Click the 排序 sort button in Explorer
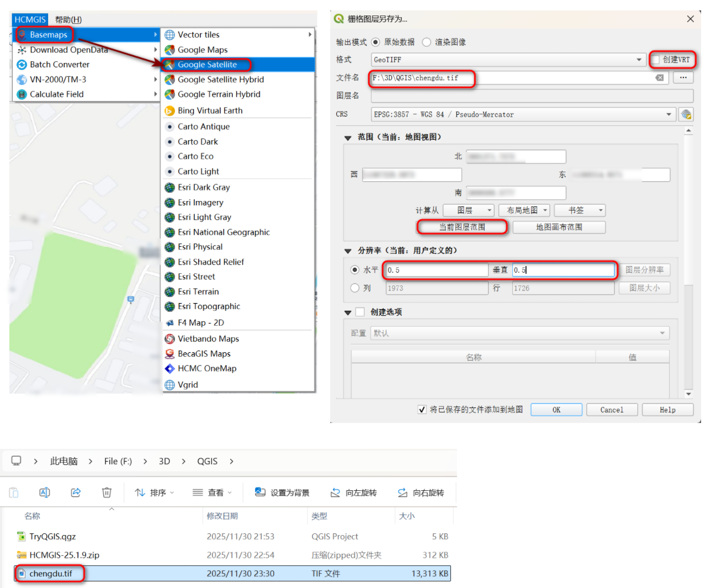 155,492
